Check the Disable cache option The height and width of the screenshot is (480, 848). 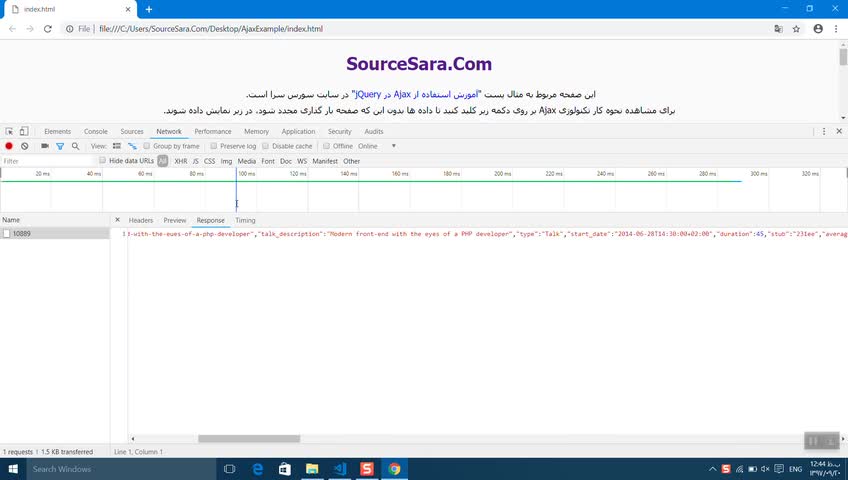[x=266, y=146]
